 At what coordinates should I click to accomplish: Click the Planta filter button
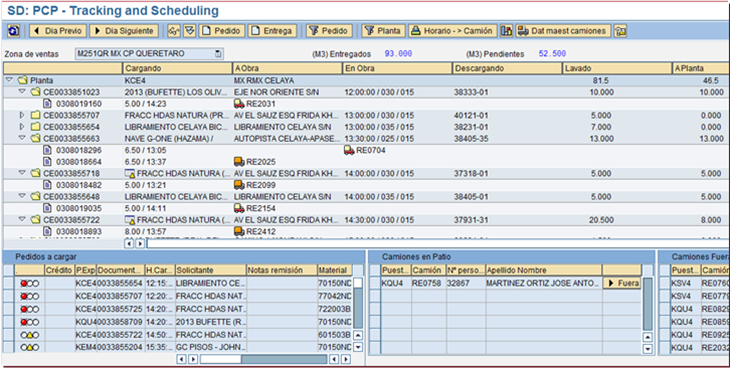coord(383,31)
